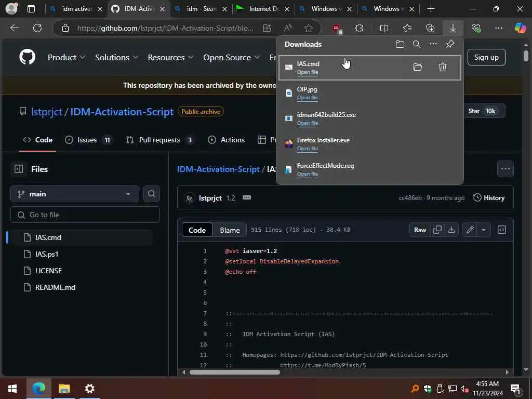
Task: Go back using browser back arrow
Action: 15,28
